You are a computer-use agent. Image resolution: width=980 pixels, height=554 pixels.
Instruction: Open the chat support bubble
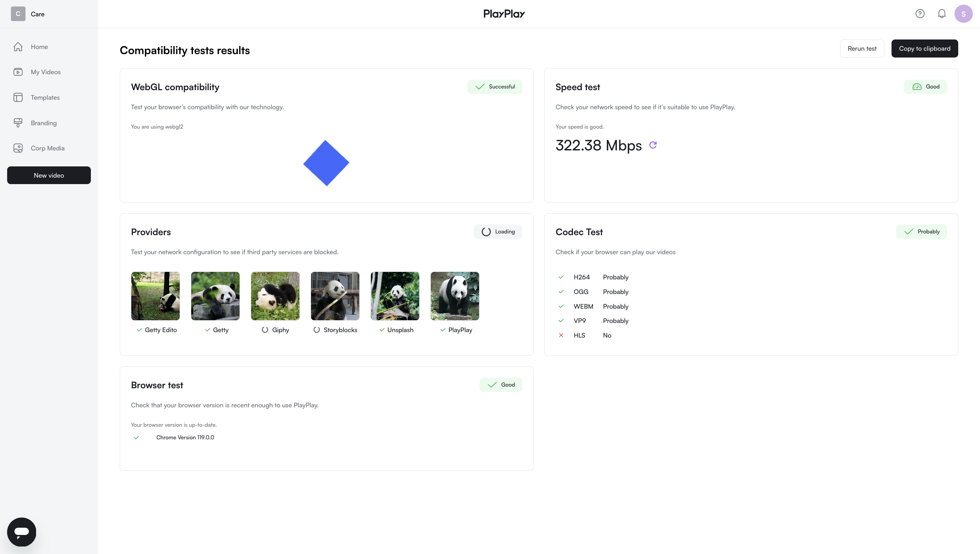point(22,532)
